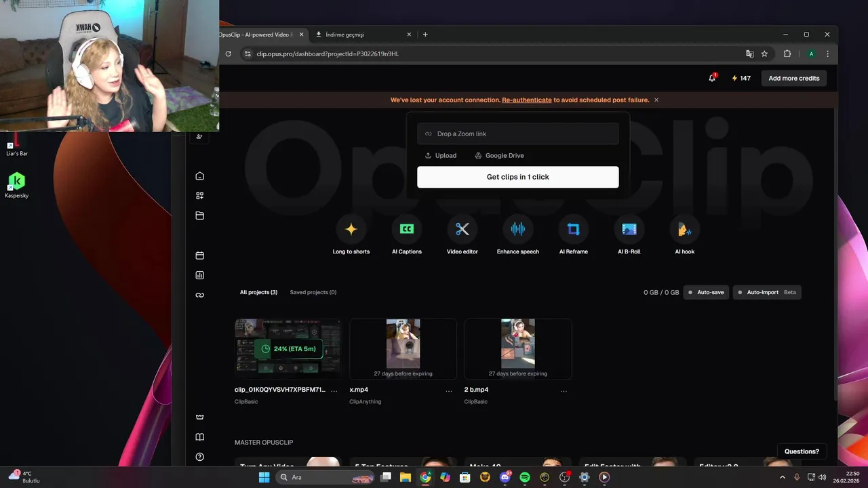868x488 pixels.
Task: Open the social link icon in sidebar
Action: click(x=199, y=295)
